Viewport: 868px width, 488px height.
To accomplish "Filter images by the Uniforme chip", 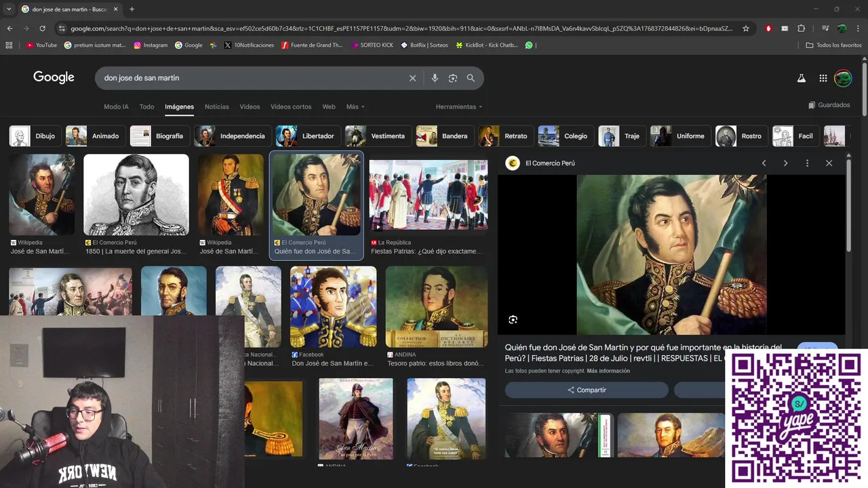I will 680,136.
